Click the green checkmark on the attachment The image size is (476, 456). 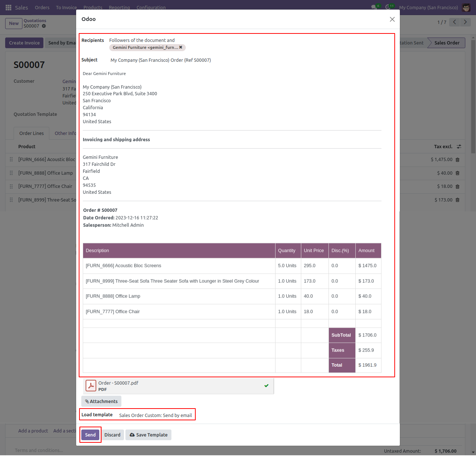coord(266,386)
